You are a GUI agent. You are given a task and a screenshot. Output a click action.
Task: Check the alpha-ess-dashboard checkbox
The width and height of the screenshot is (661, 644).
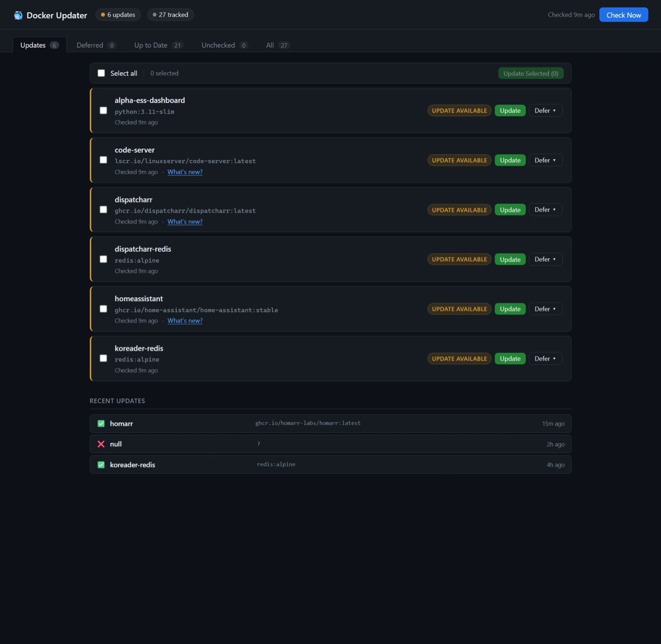pos(103,110)
